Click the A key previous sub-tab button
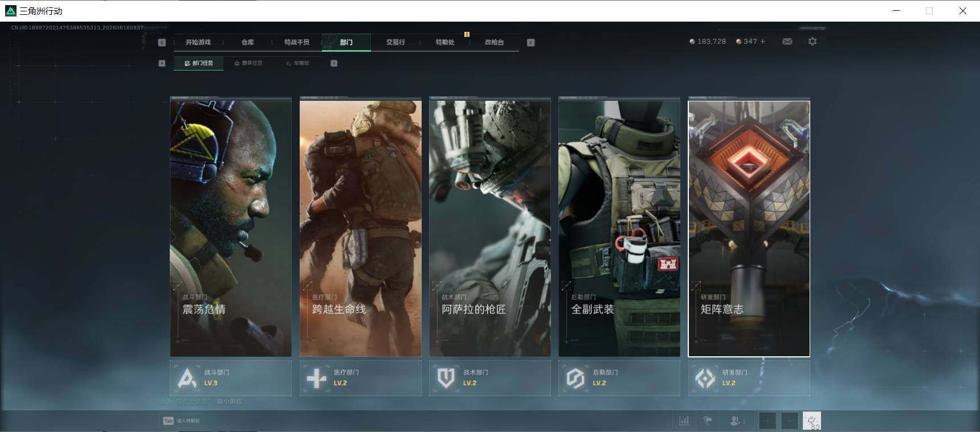Screen dimensions: 980x432 coord(162,63)
